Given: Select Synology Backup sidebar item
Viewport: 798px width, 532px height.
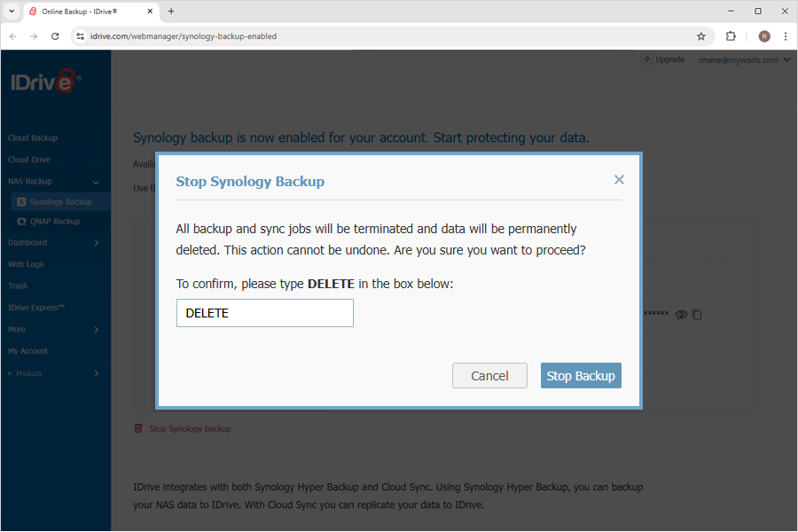Looking at the screenshot, I should coord(60,202).
